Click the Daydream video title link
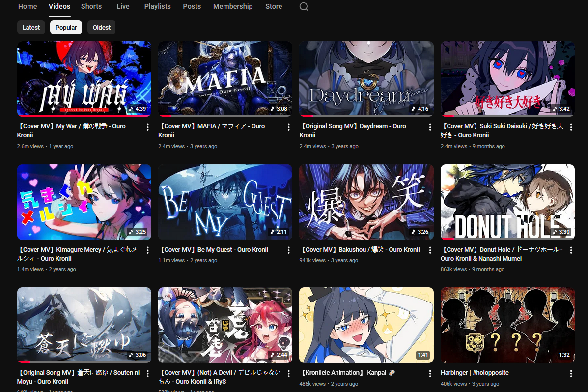588x392 pixels. click(x=353, y=131)
